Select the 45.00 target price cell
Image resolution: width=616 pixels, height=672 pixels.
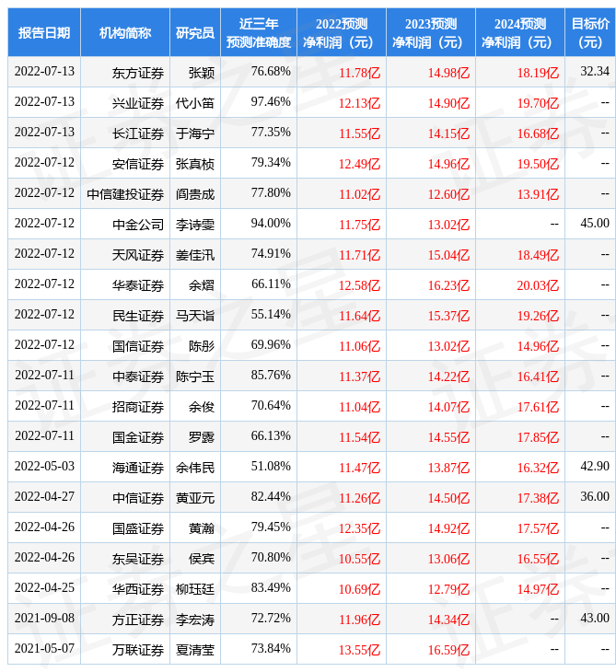[x=594, y=224]
